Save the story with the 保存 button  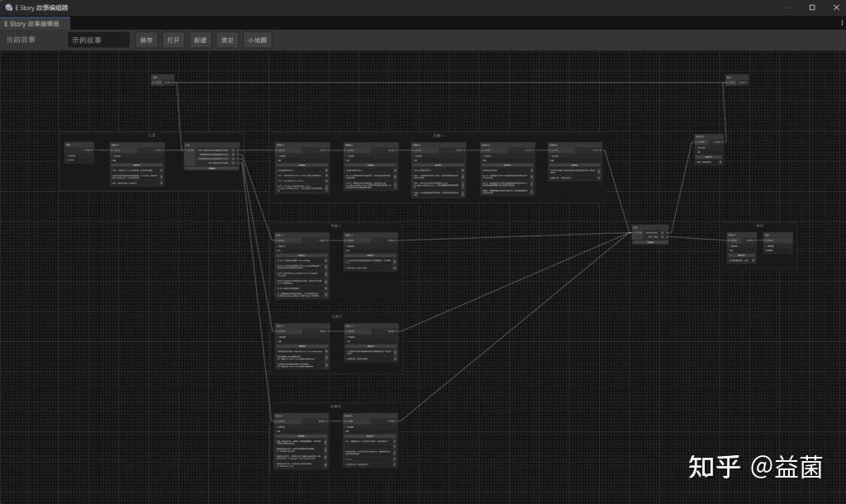[x=146, y=40]
